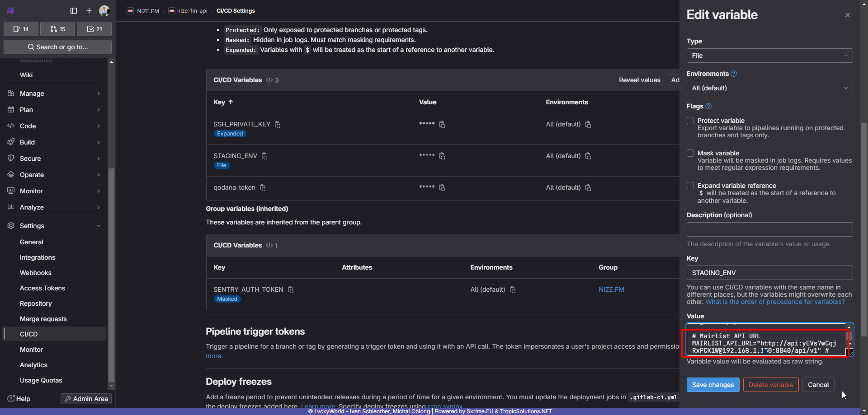Click the Save changes button

coord(712,385)
